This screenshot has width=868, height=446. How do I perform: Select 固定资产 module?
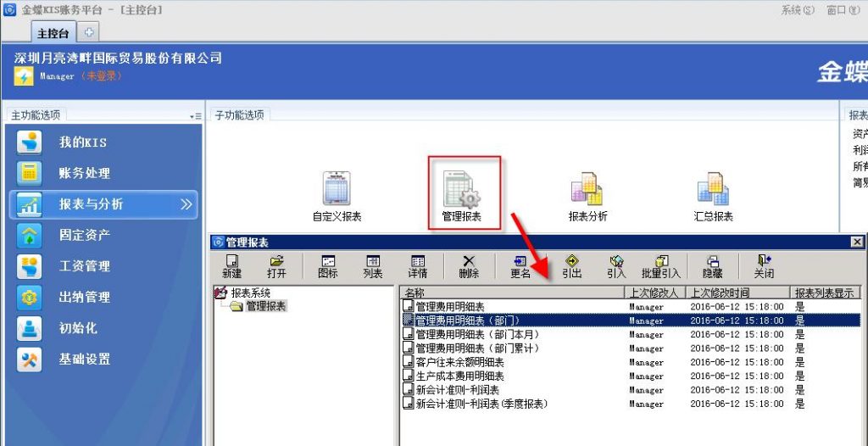103,236
